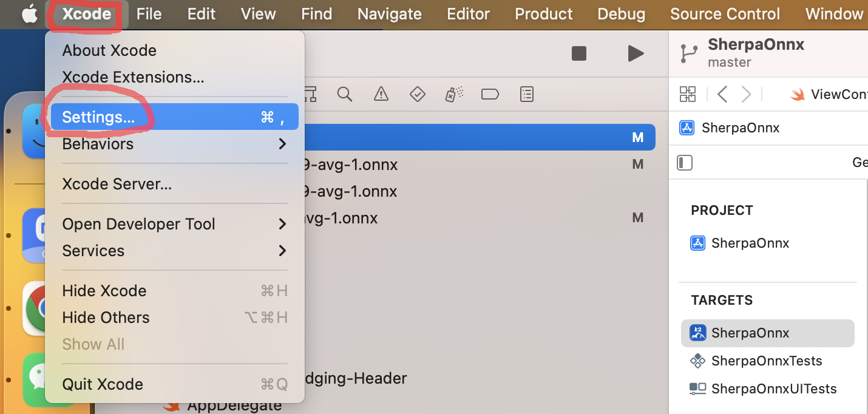Select the AppDelegate file row
Viewport: 868px width, 414px height.
click(234, 406)
